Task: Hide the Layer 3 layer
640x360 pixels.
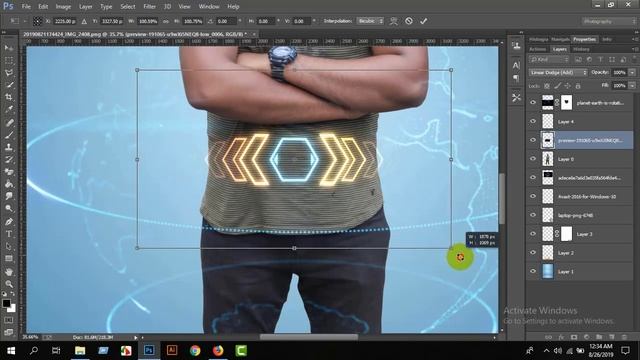Action: (x=533, y=234)
